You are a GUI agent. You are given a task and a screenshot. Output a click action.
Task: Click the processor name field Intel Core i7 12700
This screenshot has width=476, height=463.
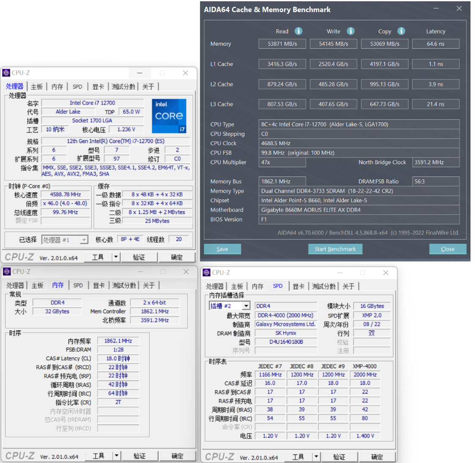click(x=92, y=103)
